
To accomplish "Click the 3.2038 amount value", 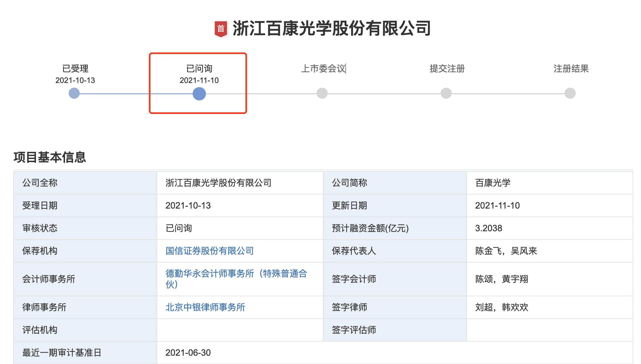I will pyautogui.click(x=489, y=228).
